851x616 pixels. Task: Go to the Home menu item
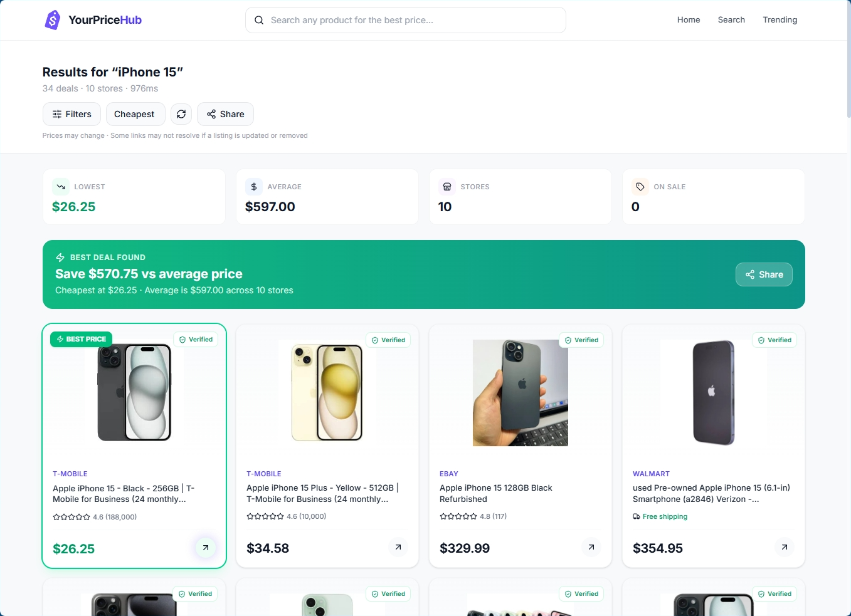(x=689, y=19)
